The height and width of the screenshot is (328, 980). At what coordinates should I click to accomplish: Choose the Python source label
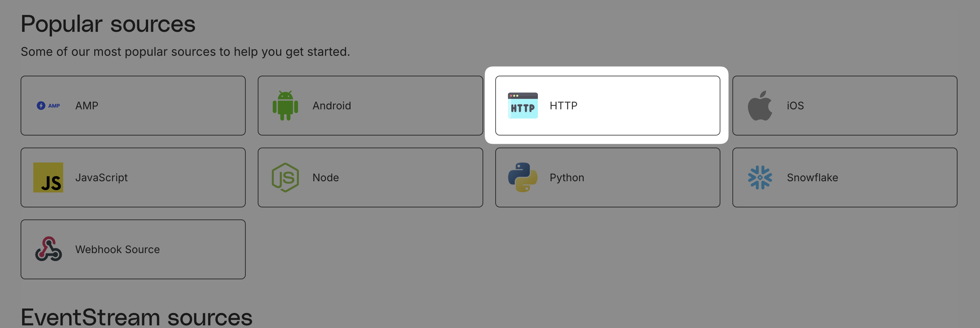click(x=567, y=178)
